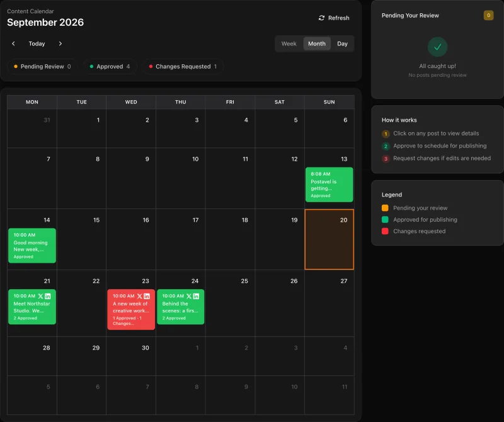Click LinkedIn icon on Behind the scenes post
This screenshot has width=504, height=422.
coord(196,296)
